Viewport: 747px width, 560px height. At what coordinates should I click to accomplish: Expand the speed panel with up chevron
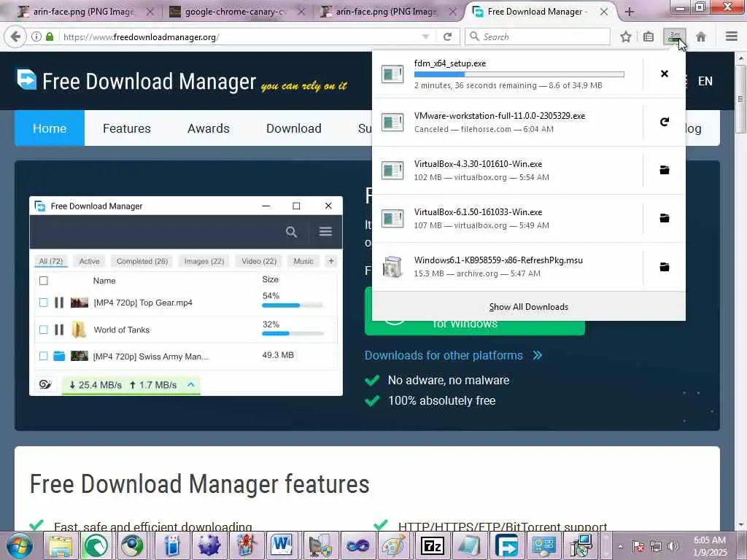(x=190, y=384)
